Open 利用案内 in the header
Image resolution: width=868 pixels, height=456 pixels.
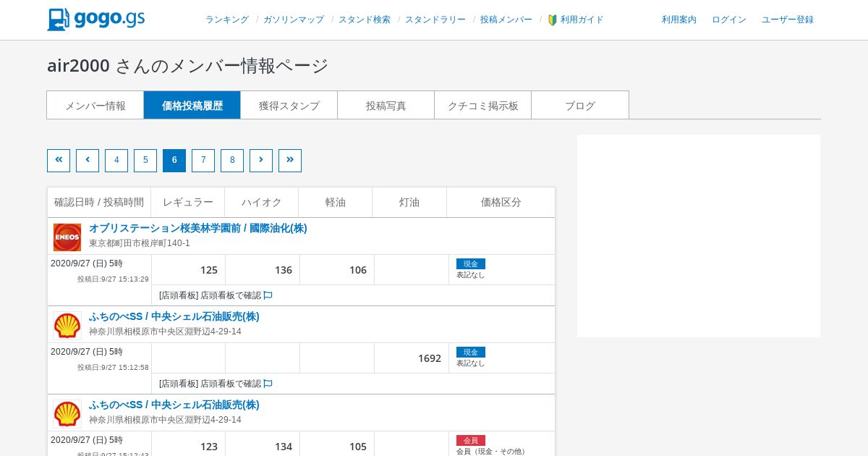tap(679, 20)
